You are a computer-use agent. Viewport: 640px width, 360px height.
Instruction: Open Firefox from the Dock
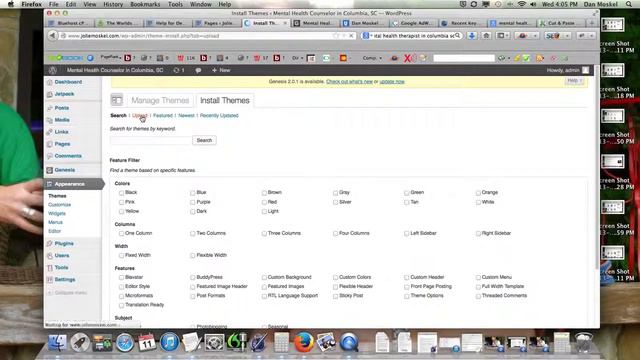coord(304,342)
